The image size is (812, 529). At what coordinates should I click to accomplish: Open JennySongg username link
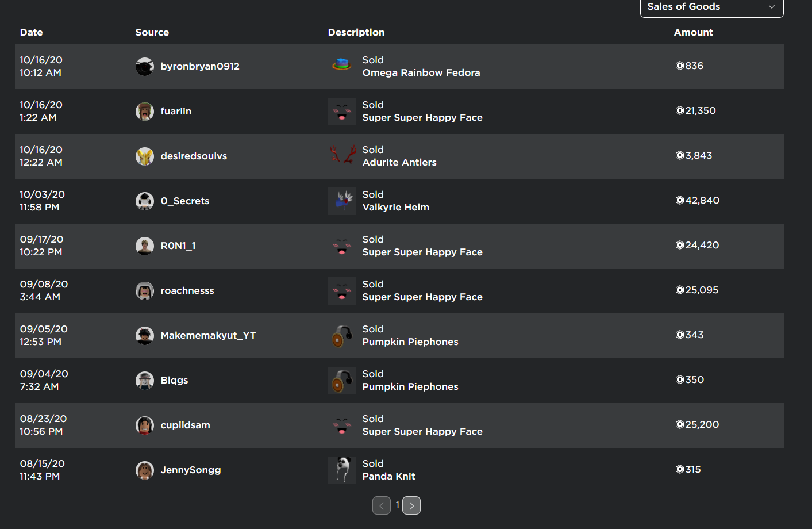click(191, 470)
